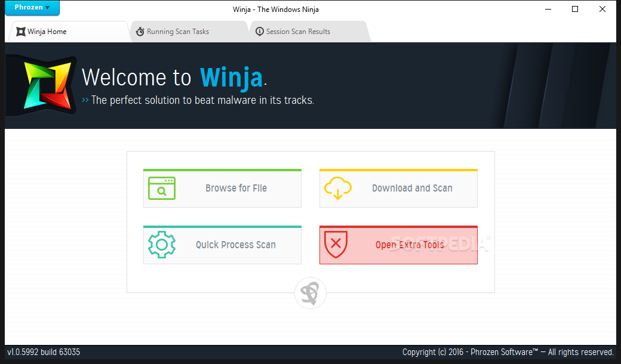Viewport: 621px width, 364px height.
Task: Click the red shield X icon
Action: (336, 245)
